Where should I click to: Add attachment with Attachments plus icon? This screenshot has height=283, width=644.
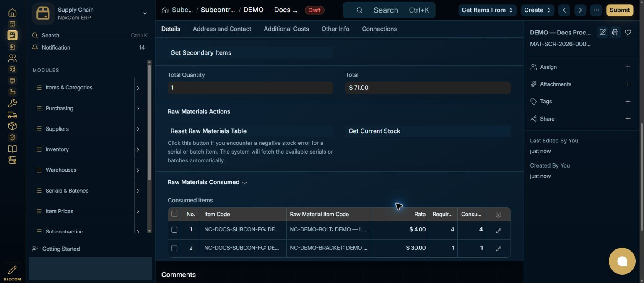[x=628, y=84]
